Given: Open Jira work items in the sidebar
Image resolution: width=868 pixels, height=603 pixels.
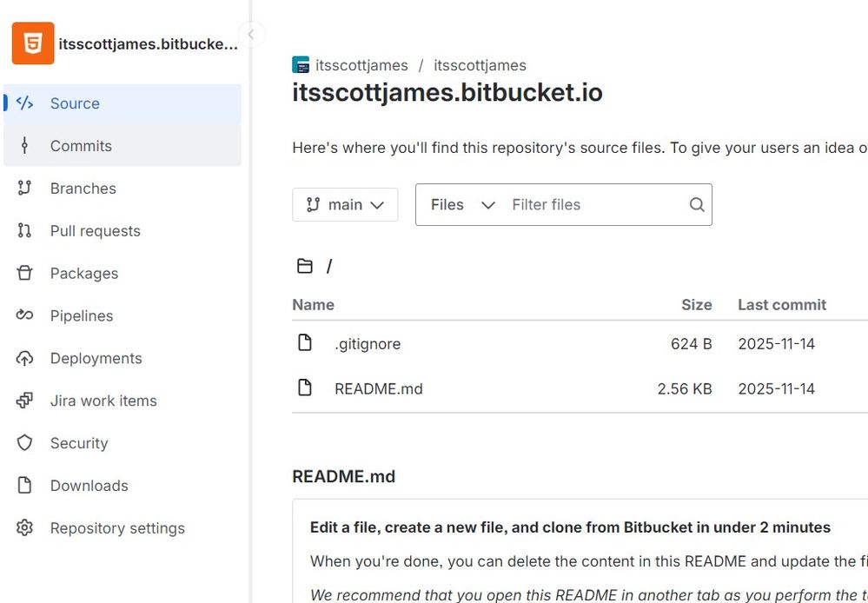Looking at the screenshot, I should coord(123,401).
